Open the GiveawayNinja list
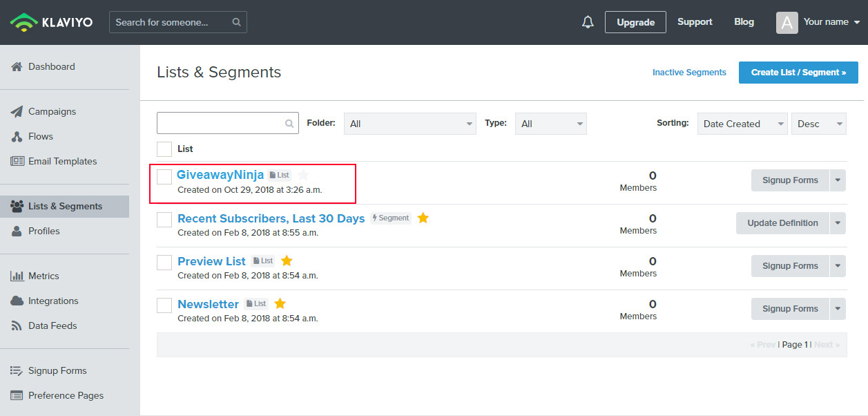 click(220, 175)
